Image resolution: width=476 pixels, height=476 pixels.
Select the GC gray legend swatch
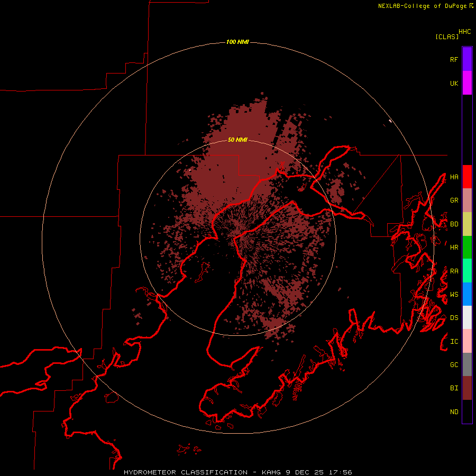[467, 364]
